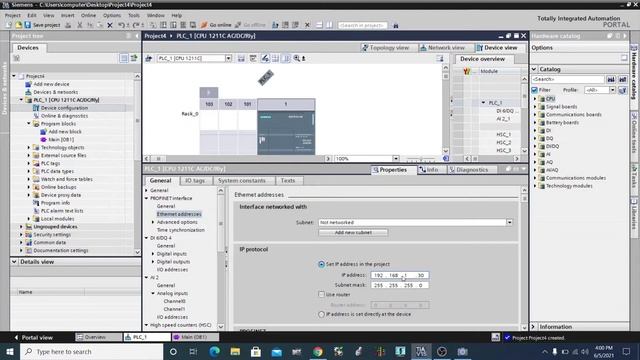640x360 pixels.
Task: Click the Save project disk icon
Action: [x=27, y=25]
